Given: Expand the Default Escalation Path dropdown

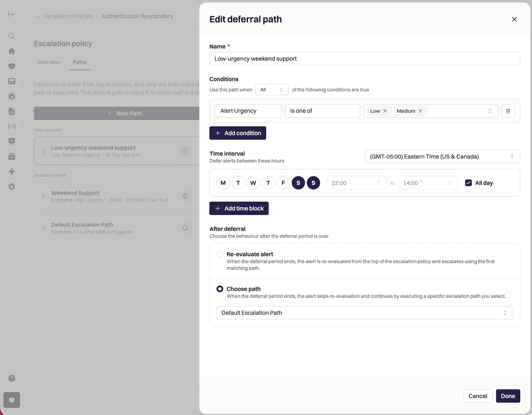Looking at the screenshot, I should [x=364, y=313].
